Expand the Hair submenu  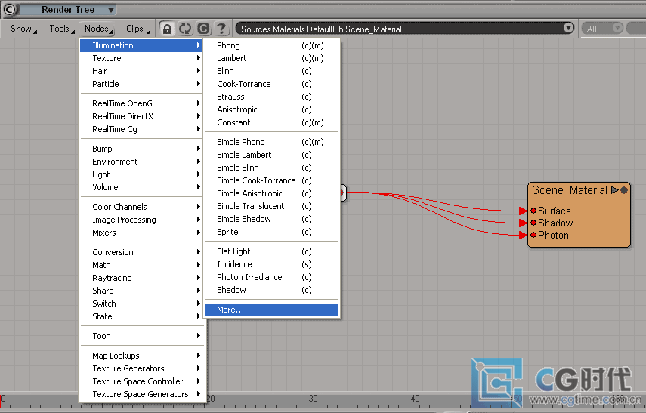pyautogui.click(x=143, y=71)
